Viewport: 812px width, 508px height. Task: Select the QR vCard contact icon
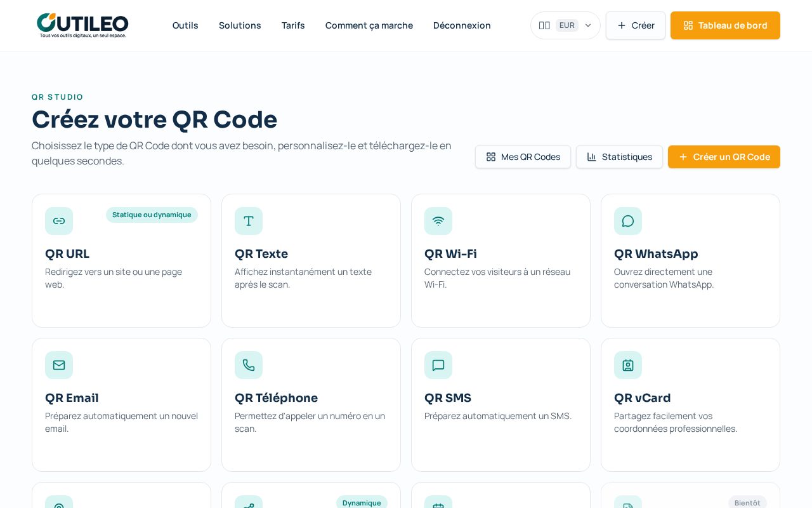628,365
